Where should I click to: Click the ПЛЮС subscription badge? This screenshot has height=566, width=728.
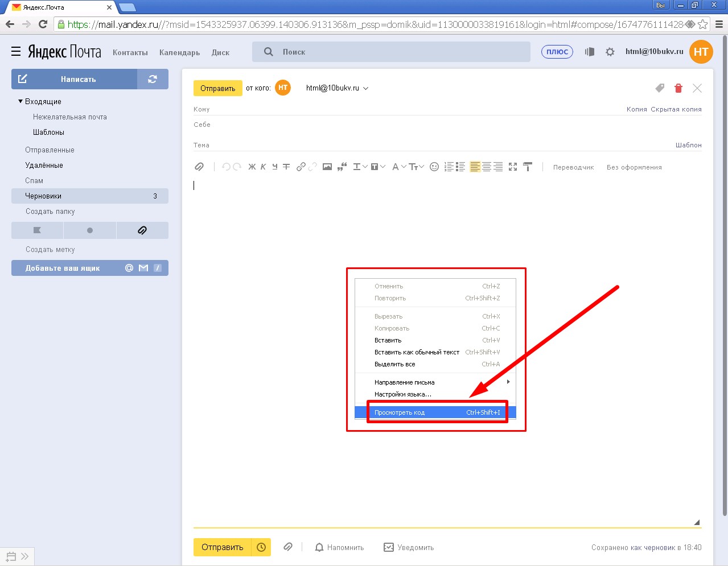557,52
